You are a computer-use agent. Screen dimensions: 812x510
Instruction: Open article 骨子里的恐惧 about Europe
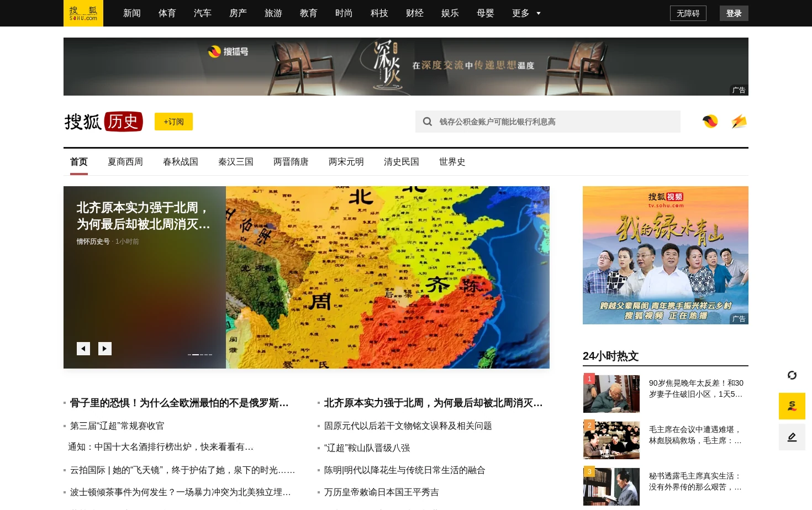click(180, 403)
